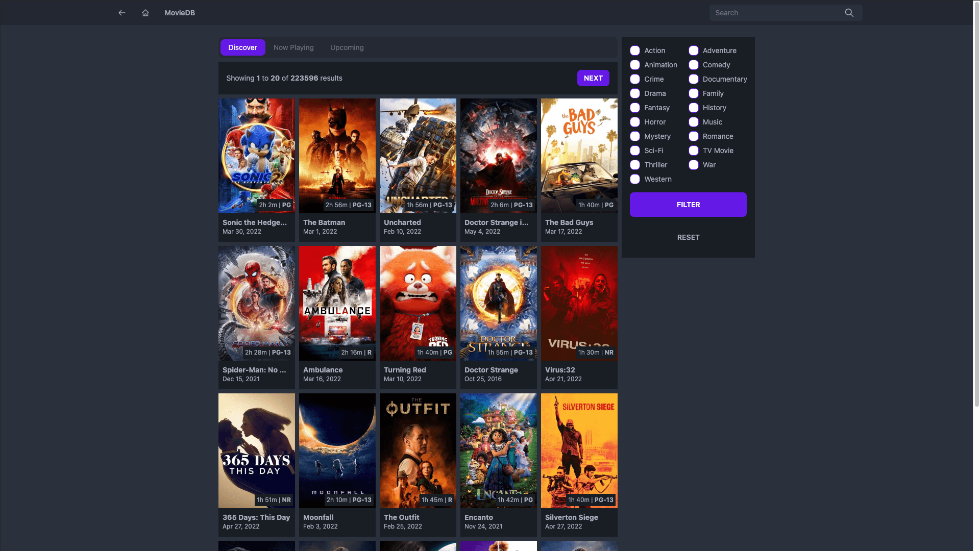This screenshot has height=551, width=980.
Task: Check the Mystery genre option
Action: pyautogui.click(x=635, y=136)
